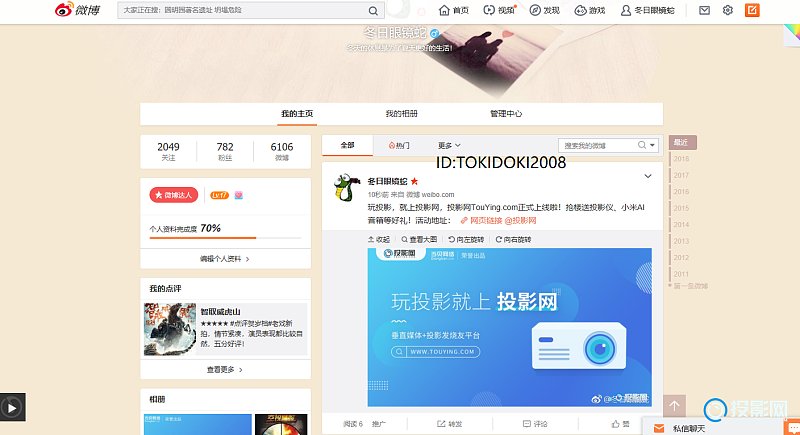This screenshot has height=435, width=800.
Task: Open the settings gear icon in header
Action: (728, 10)
